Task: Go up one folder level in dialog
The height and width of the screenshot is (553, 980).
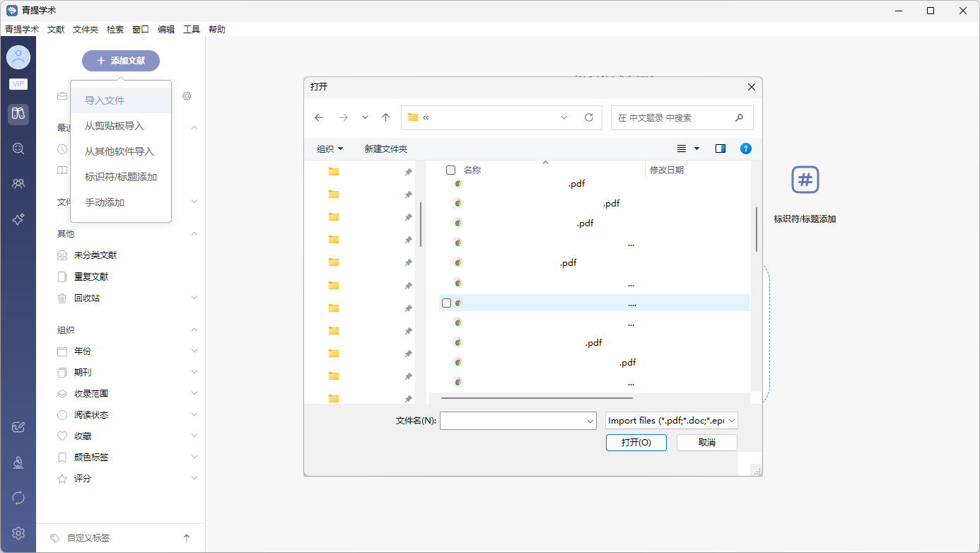Action: point(385,117)
